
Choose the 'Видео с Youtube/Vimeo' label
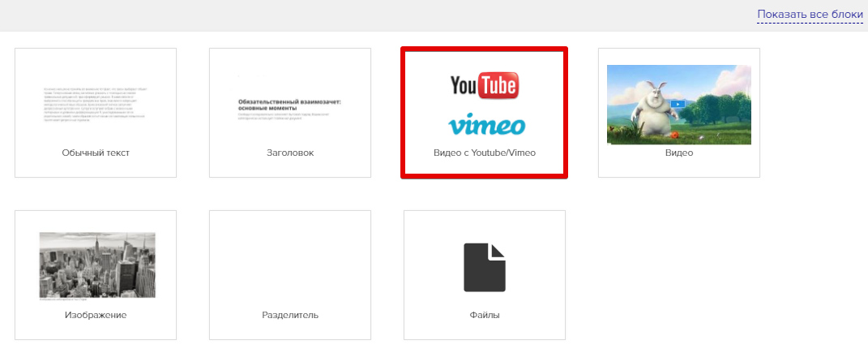[485, 153]
